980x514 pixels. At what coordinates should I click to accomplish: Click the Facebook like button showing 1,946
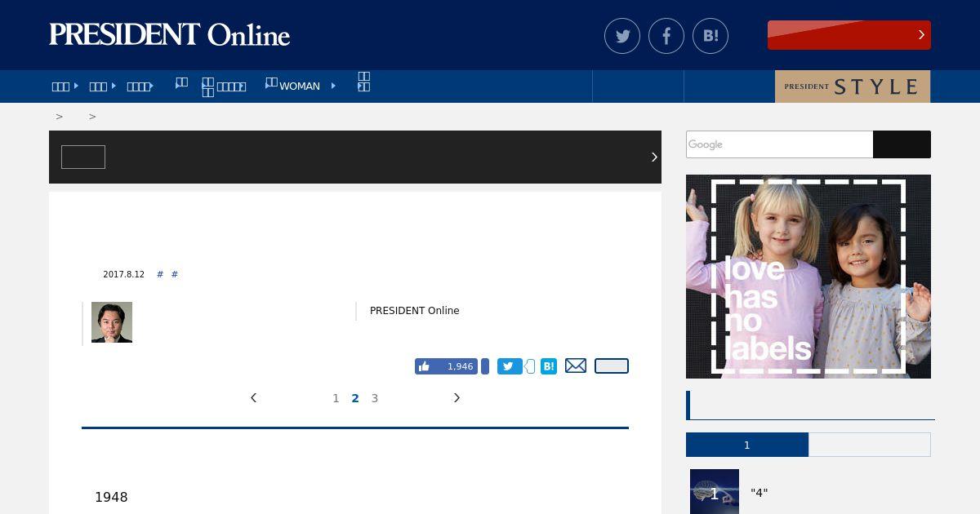446,366
